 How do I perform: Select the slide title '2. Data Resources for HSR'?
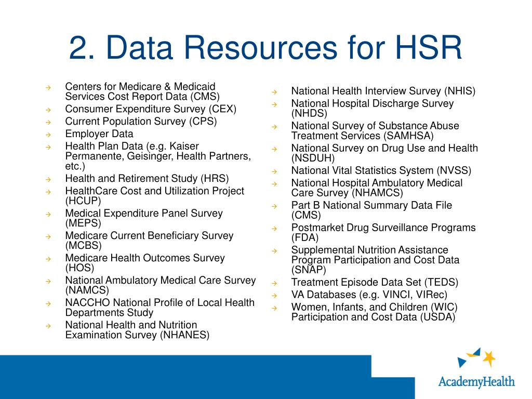click(265, 47)
